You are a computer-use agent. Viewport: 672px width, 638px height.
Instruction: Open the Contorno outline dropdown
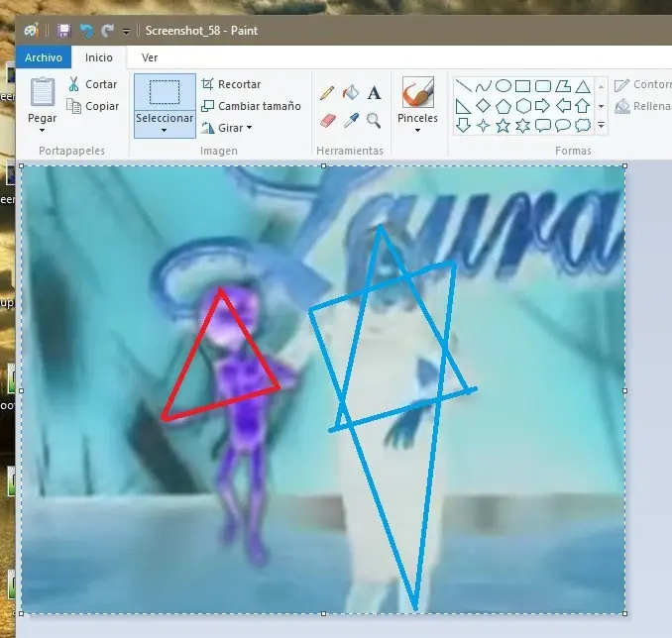[642, 85]
